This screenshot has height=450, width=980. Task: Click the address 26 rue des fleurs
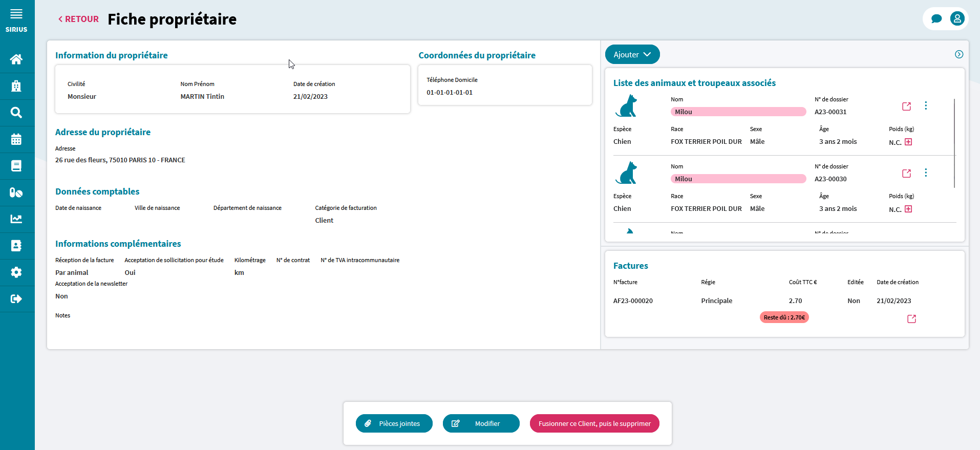[x=120, y=160]
